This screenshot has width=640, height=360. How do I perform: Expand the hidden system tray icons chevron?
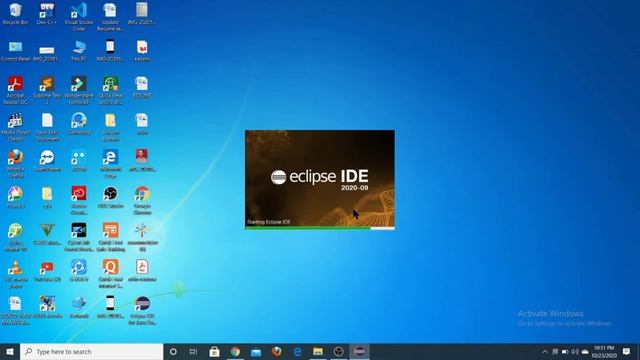click(x=544, y=351)
